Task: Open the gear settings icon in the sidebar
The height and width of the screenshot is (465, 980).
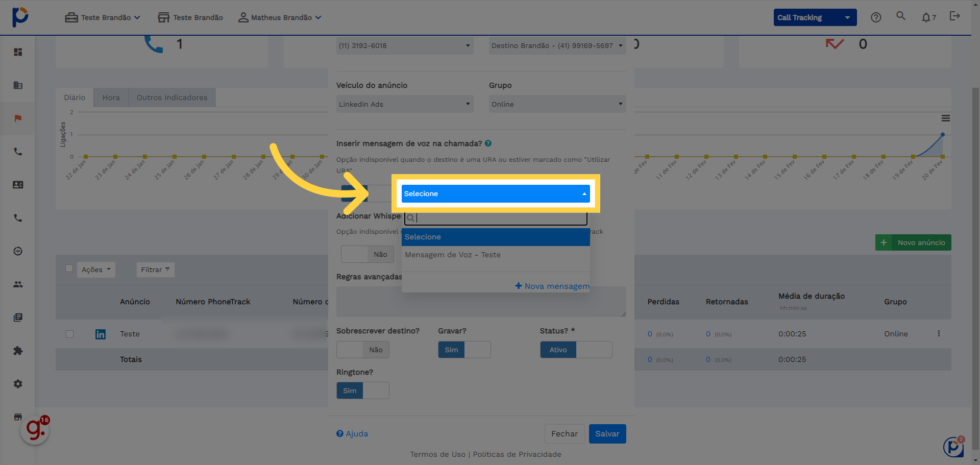Action: [x=18, y=384]
